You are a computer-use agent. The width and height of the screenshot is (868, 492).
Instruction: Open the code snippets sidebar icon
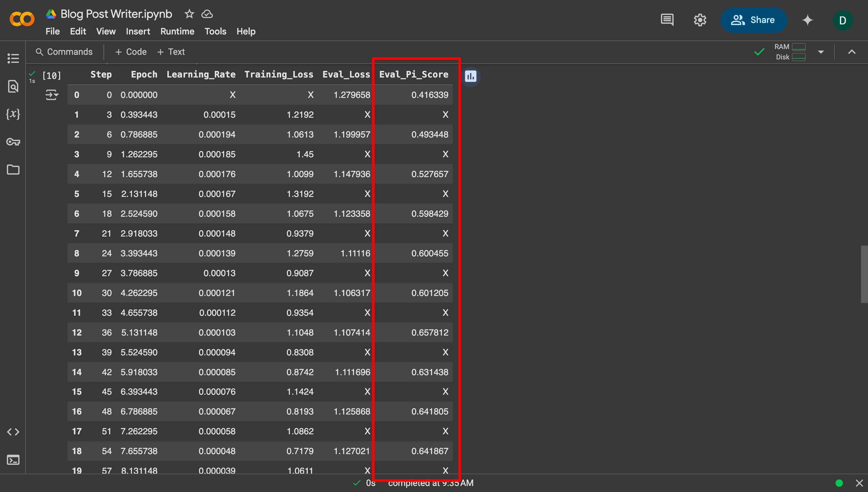(x=13, y=432)
